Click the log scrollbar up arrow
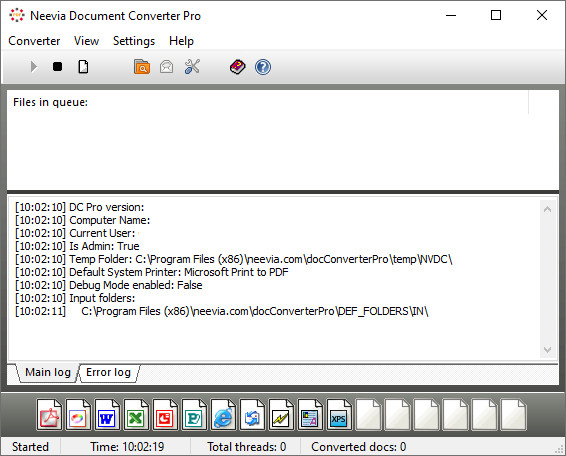This screenshot has width=566, height=456. pos(547,209)
